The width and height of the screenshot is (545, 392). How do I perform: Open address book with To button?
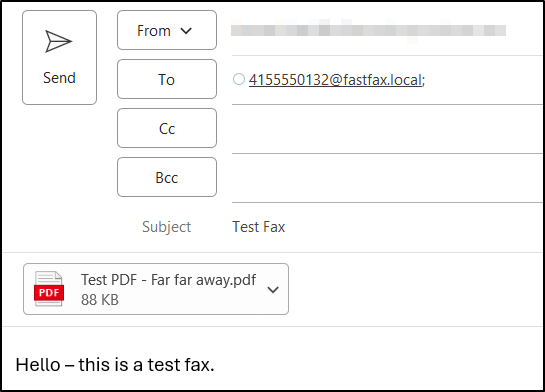(167, 79)
